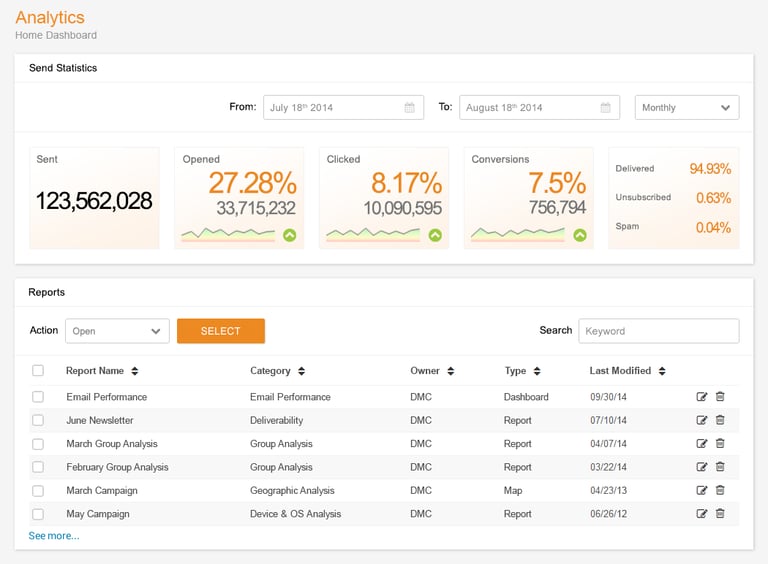
Task: Click the 09/30/14 last modified date
Action: coord(608,397)
